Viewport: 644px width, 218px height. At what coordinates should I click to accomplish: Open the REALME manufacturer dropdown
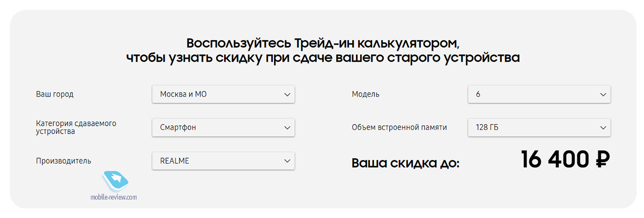tap(223, 161)
